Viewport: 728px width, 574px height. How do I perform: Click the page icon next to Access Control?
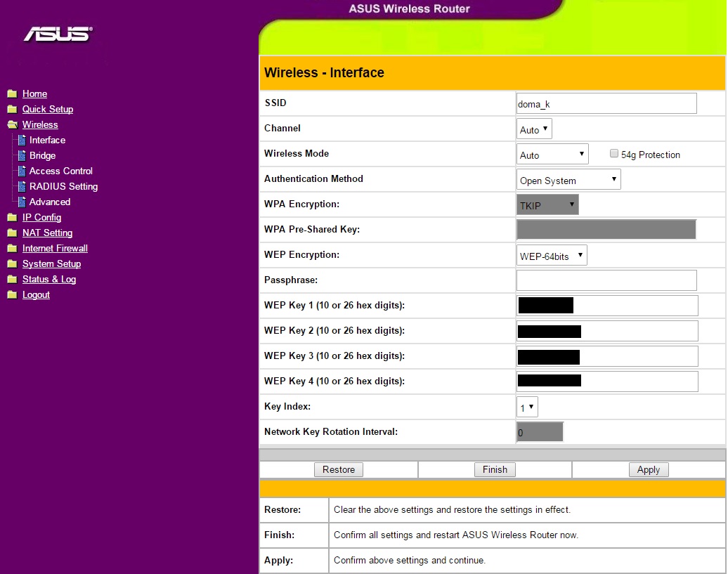click(x=22, y=171)
